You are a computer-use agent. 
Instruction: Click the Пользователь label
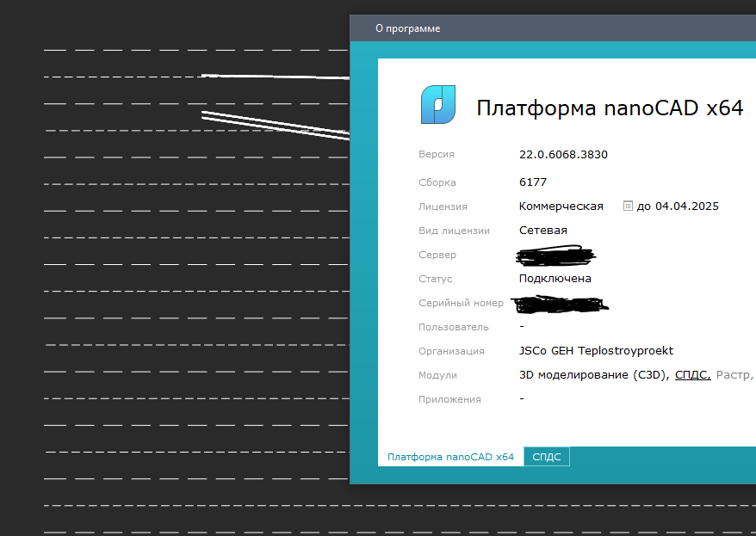click(x=454, y=327)
